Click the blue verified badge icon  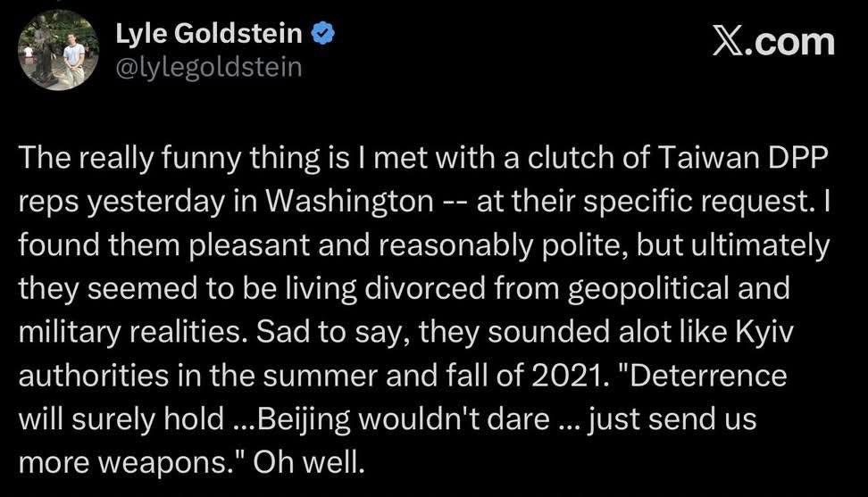[x=323, y=36]
